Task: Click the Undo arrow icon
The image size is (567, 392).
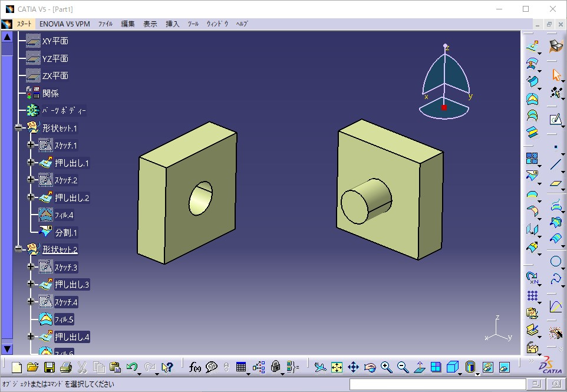Action: pyautogui.click(x=132, y=367)
